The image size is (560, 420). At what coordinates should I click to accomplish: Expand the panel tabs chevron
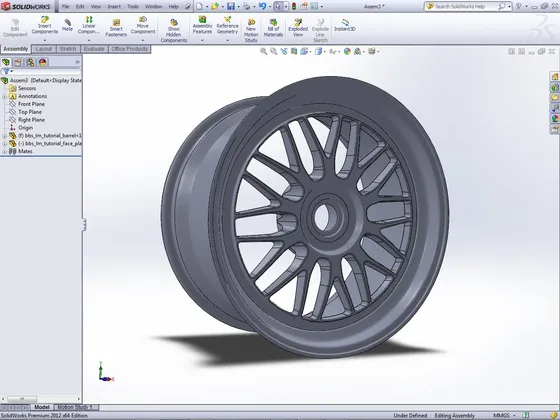click(x=78, y=62)
